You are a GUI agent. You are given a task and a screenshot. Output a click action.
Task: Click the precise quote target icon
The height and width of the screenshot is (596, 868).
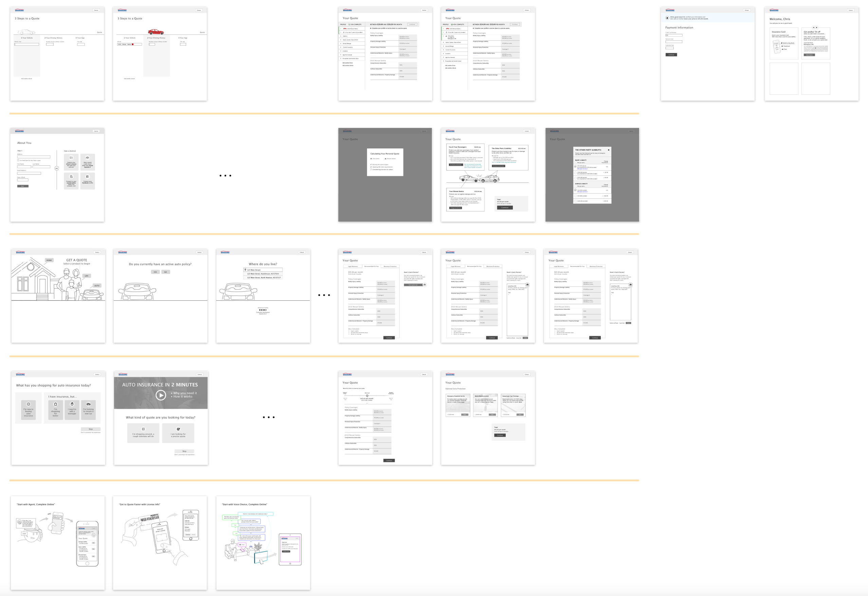coord(178,429)
